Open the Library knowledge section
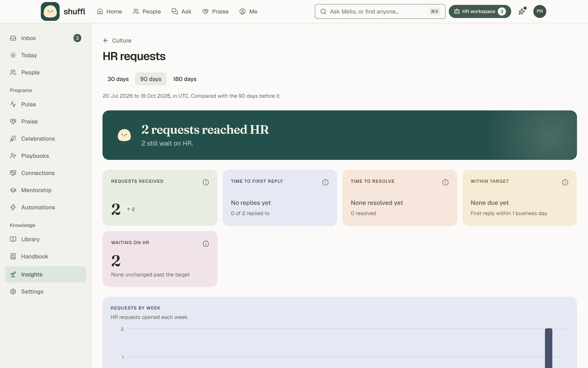This screenshot has height=368, width=588. point(46,239)
